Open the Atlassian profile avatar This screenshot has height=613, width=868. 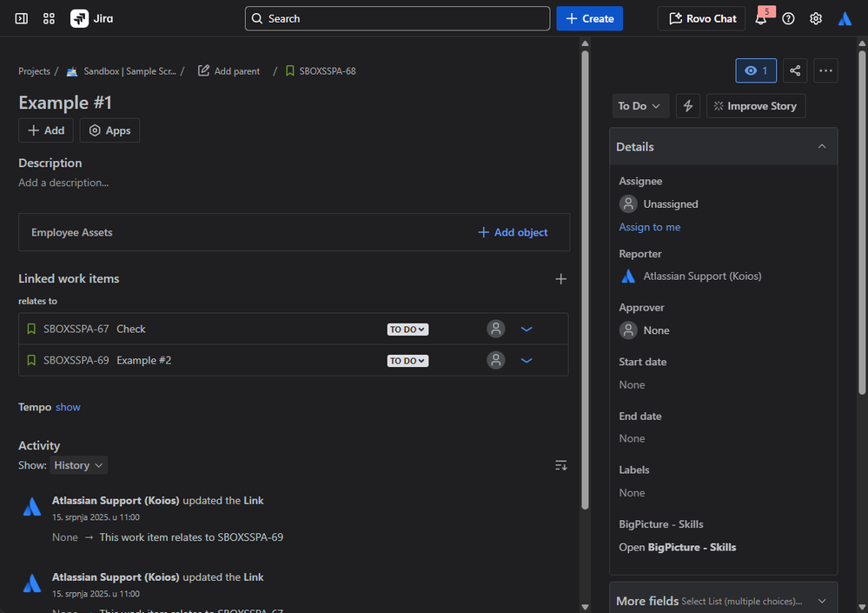[x=845, y=19]
